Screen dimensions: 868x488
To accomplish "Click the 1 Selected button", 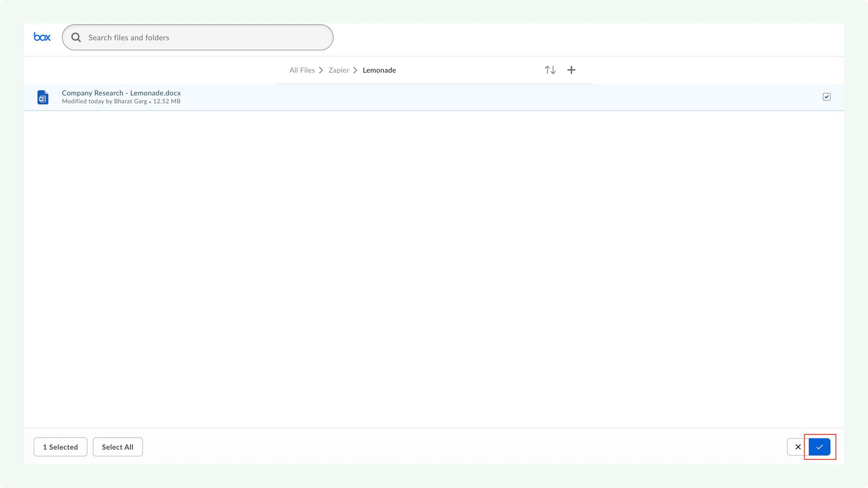I will [61, 447].
